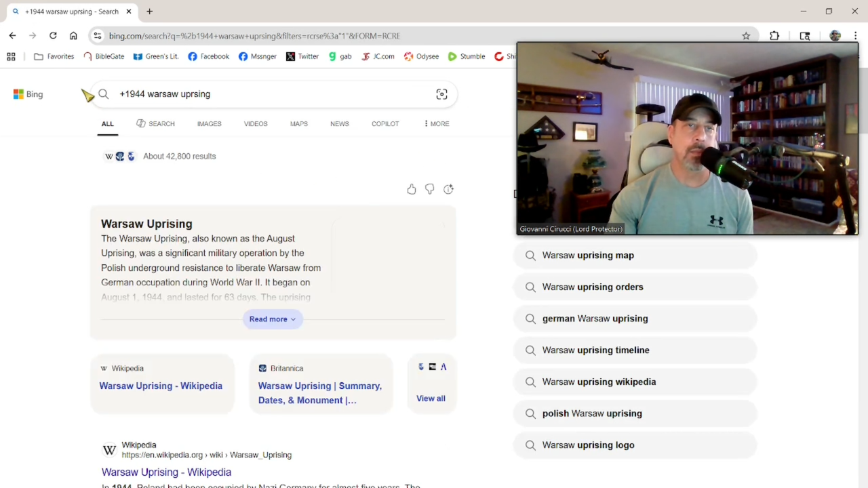This screenshot has width=868, height=488.
Task: Click the home button icon
Action: (73, 35)
